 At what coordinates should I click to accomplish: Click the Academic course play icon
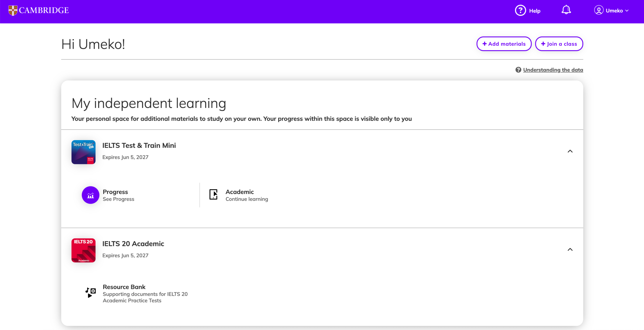[213, 194]
